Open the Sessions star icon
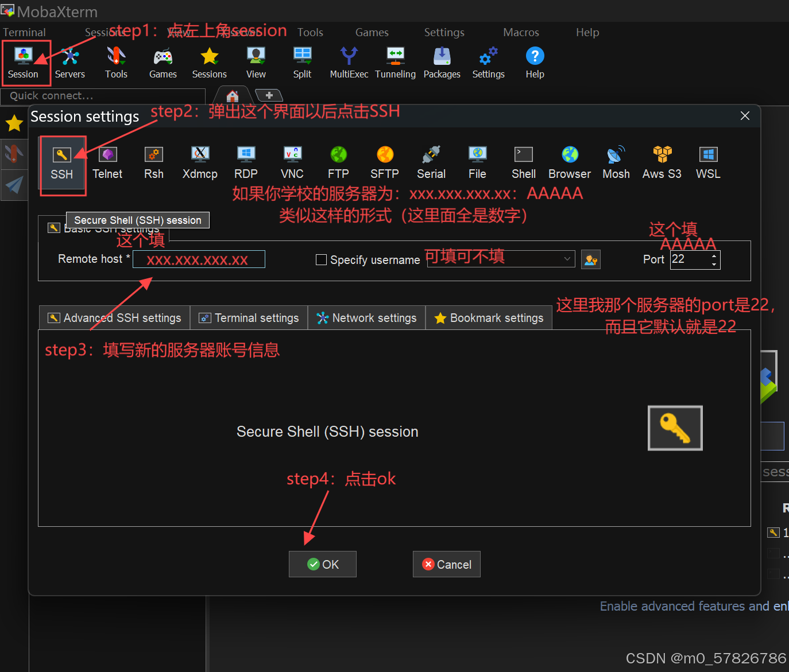The image size is (789, 672). (x=210, y=63)
